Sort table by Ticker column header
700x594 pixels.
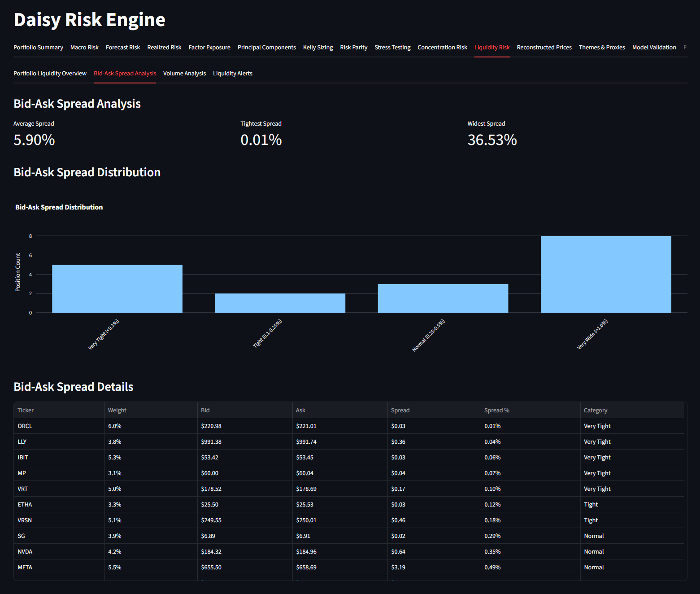click(x=26, y=410)
